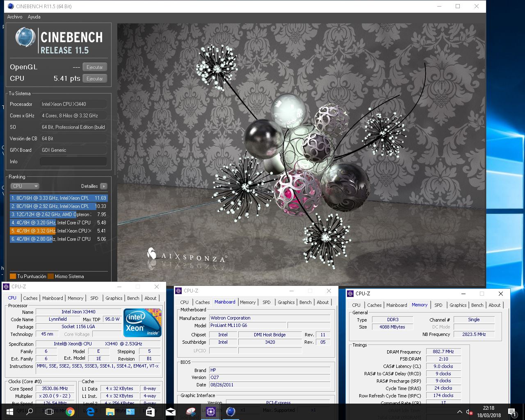The height and width of the screenshot is (420, 525).
Task: Open Microsoft Store from the taskbar
Action: [x=150, y=412]
